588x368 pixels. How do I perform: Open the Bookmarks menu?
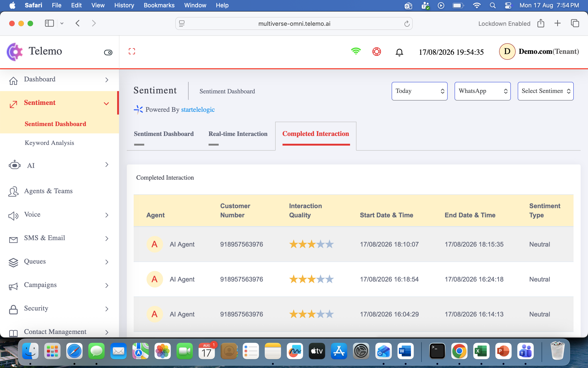159,5
